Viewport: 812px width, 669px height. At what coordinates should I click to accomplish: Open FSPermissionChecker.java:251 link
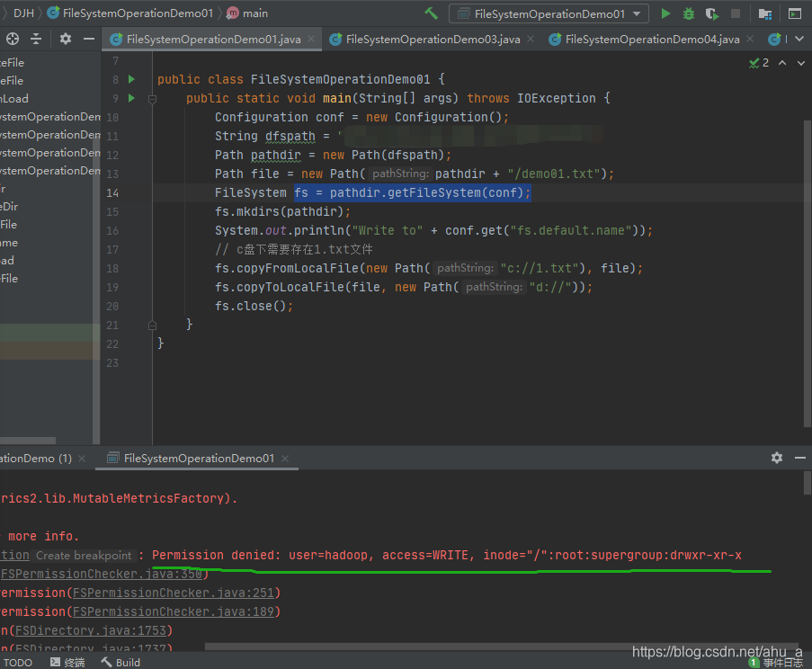[x=174, y=593]
